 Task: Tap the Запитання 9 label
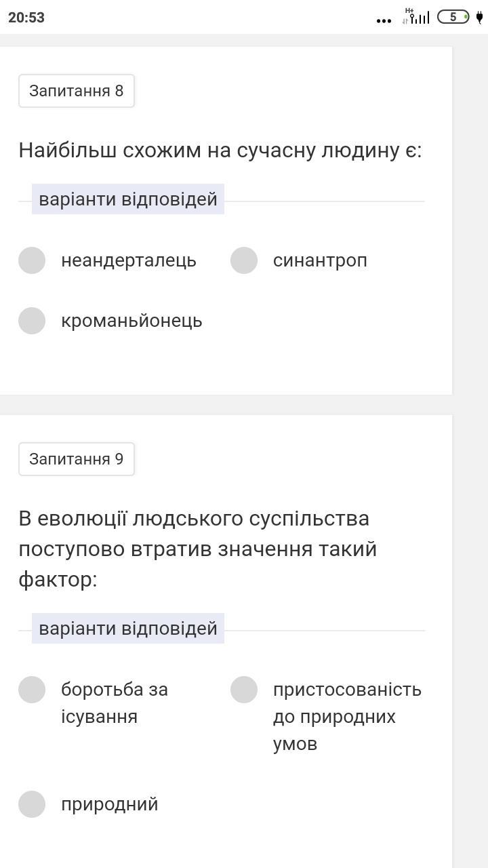[x=77, y=459]
